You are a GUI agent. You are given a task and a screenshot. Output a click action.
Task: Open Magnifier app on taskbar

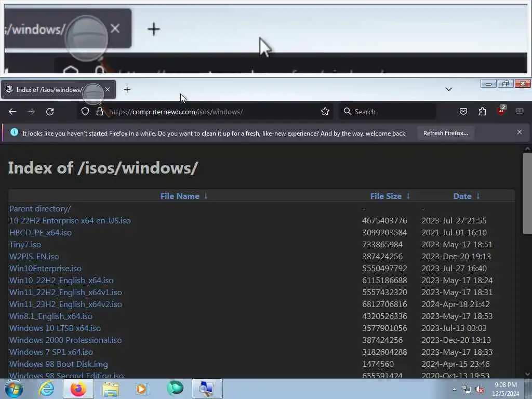[x=207, y=389]
